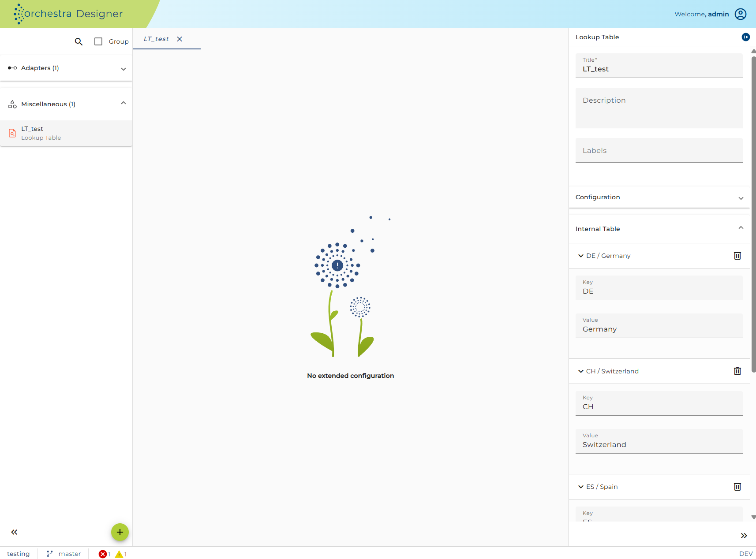Collapse the DE / Germany entry

pos(580,256)
